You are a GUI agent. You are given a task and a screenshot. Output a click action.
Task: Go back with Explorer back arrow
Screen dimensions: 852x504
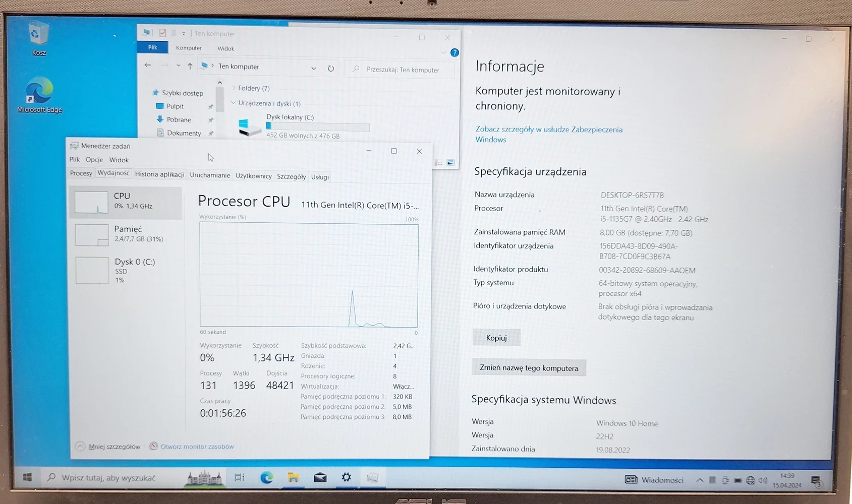pos(148,65)
